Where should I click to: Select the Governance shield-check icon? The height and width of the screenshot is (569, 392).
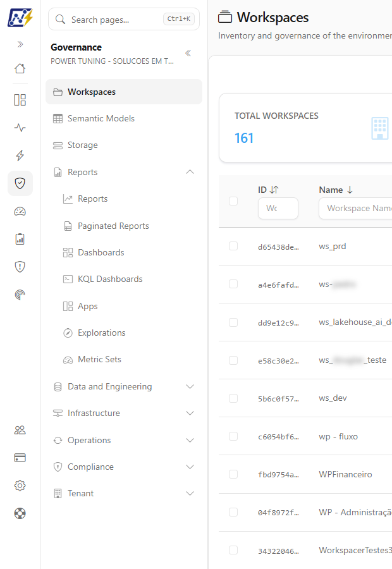pyautogui.click(x=20, y=183)
